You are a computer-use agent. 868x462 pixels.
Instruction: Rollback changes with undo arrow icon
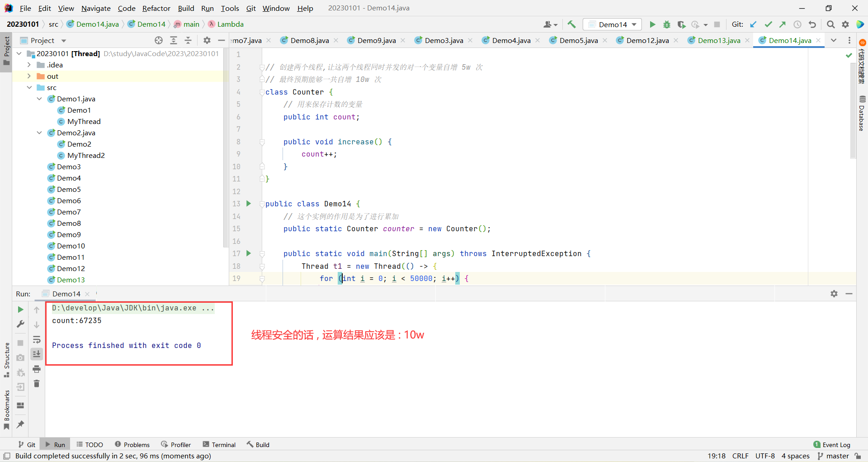pyautogui.click(x=812, y=24)
